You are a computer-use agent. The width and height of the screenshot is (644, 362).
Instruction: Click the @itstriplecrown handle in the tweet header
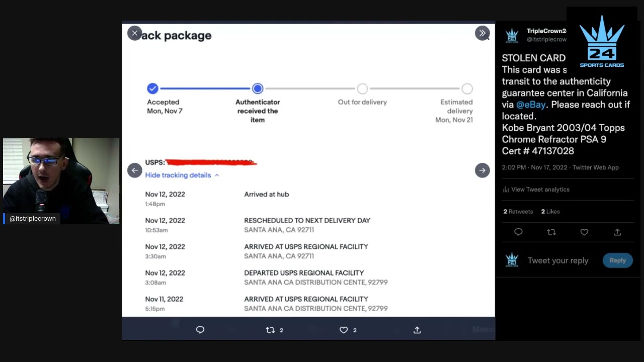click(x=546, y=39)
